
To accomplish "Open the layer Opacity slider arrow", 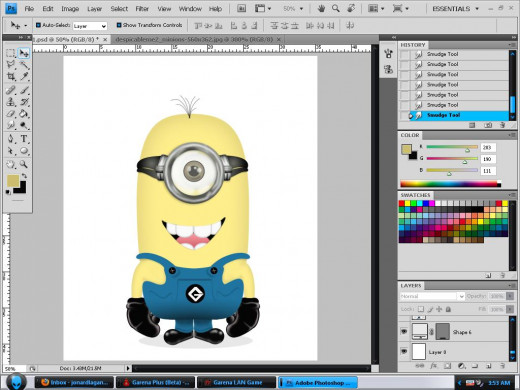I will pos(510,296).
